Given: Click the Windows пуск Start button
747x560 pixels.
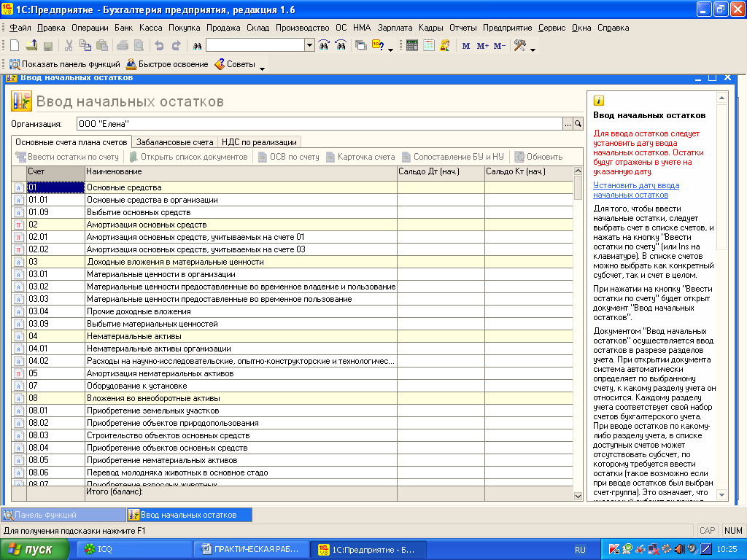Looking at the screenshot, I should tap(34, 550).
